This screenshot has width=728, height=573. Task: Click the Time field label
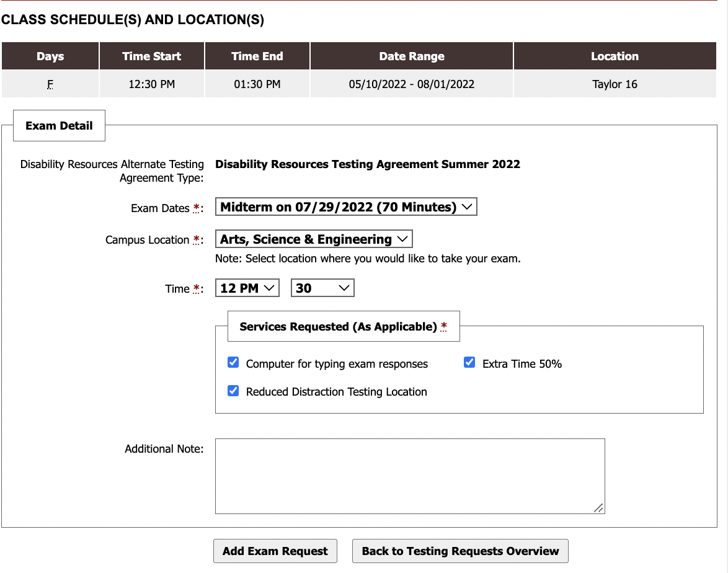(184, 289)
